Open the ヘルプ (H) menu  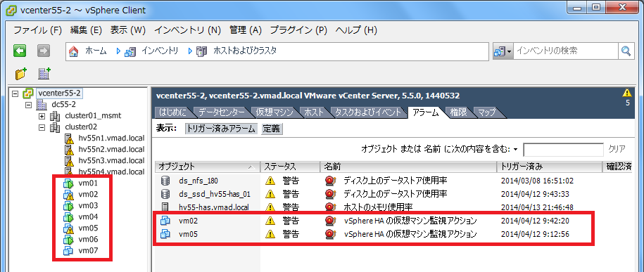point(356,30)
